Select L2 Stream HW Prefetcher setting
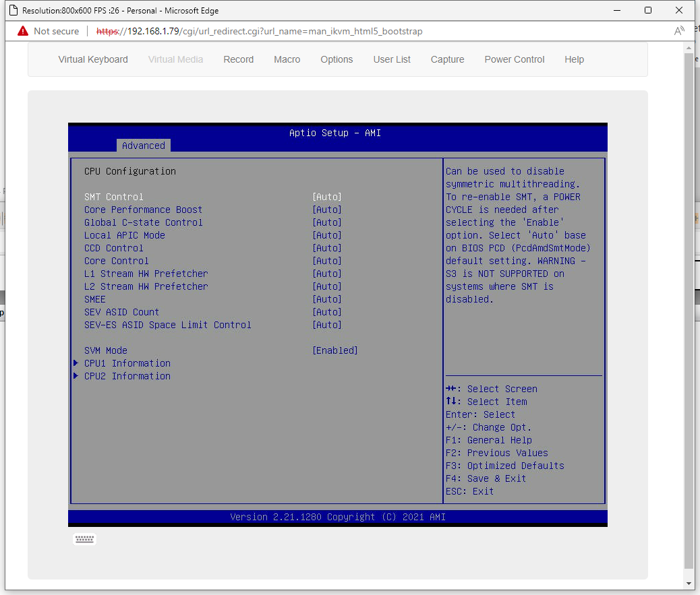 point(146,286)
